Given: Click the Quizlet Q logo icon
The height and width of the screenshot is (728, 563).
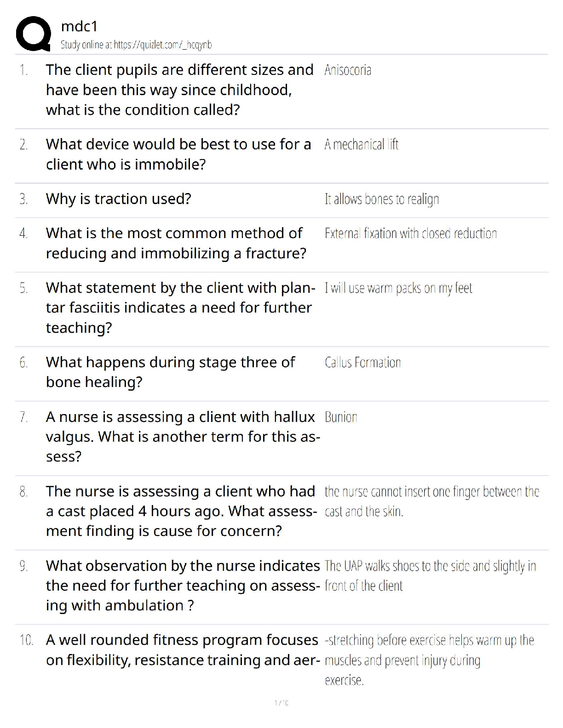Looking at the screenshot, I should [33, 34].
